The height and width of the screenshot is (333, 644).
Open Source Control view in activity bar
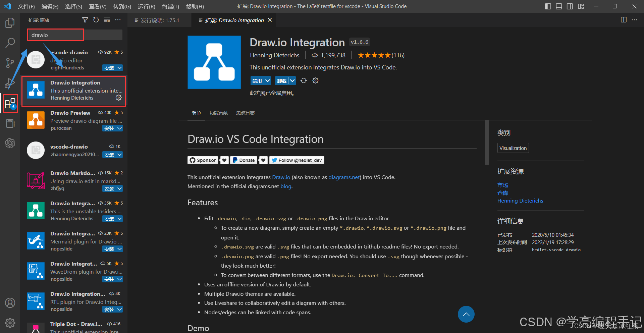click(10, 63)
